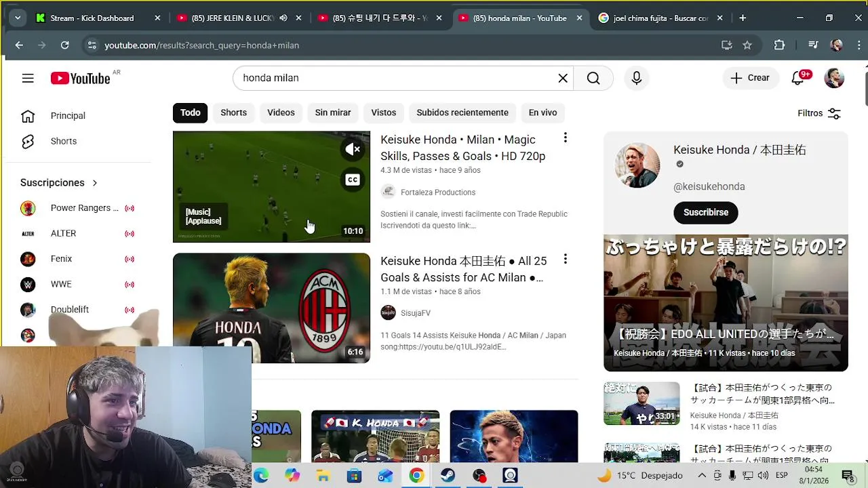Open File Explorer from the taskbar
The image size is (868, 488).
[x=323, y=476]
